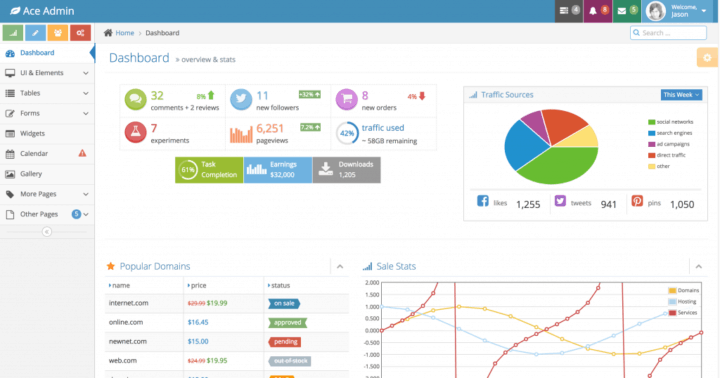Click the 61% task completion circle
The image size is (720, 378).
pyautogui.click(x=188, y=170)
